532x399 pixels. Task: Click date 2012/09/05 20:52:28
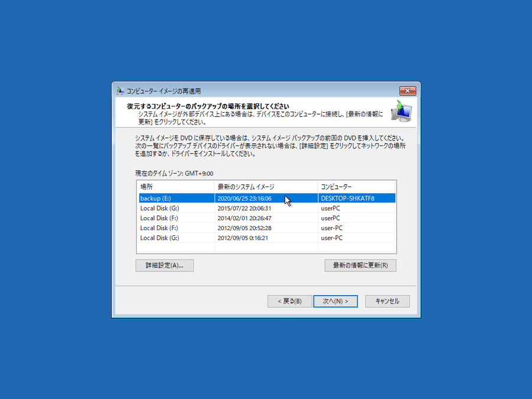point(244,228)
